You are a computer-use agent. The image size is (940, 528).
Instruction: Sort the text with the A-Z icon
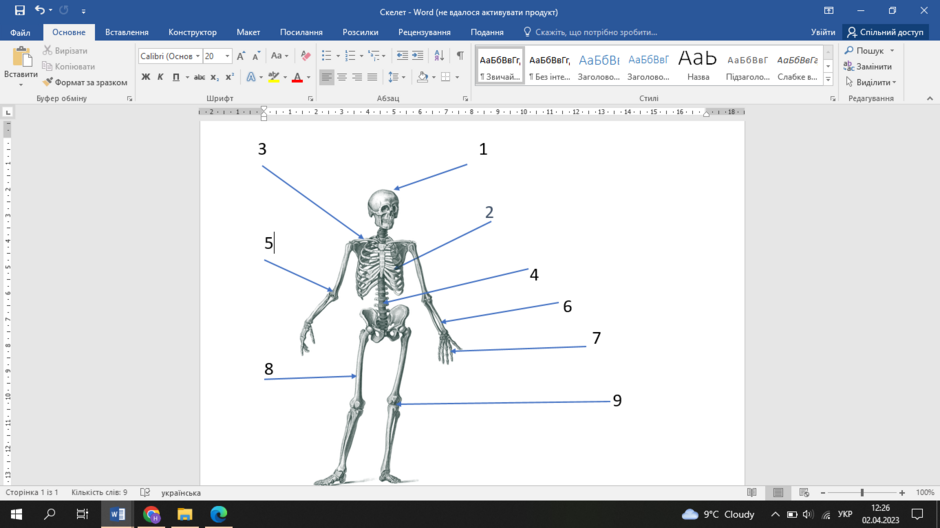tap(439, 56)
